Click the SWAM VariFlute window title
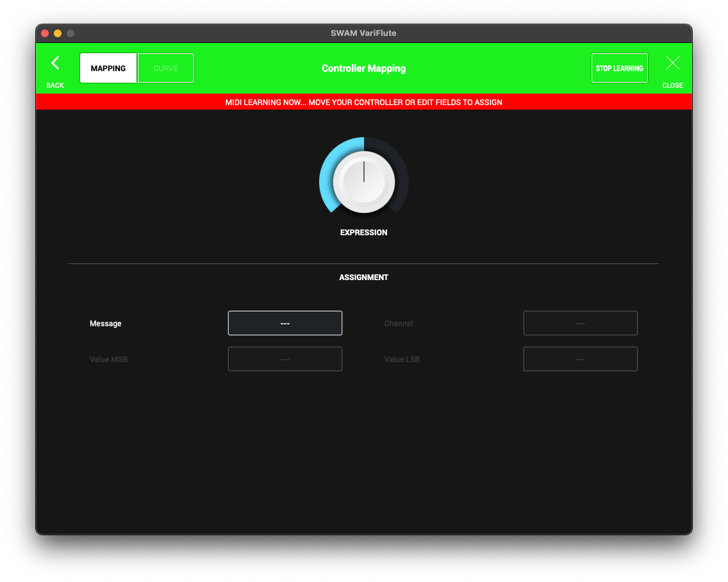The image size is (728, 582). coord(363,33)
